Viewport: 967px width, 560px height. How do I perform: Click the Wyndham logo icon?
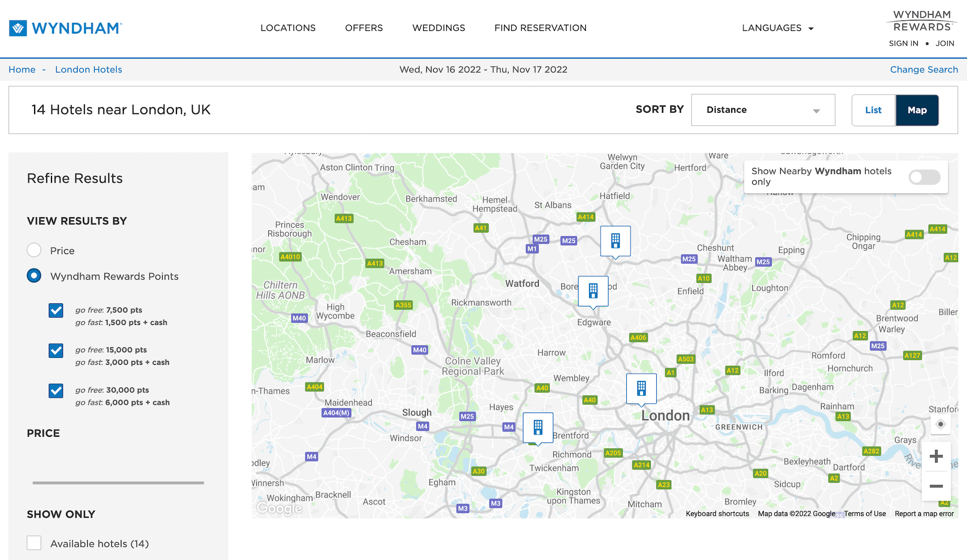pyautogui.click(x=18, y=28)
